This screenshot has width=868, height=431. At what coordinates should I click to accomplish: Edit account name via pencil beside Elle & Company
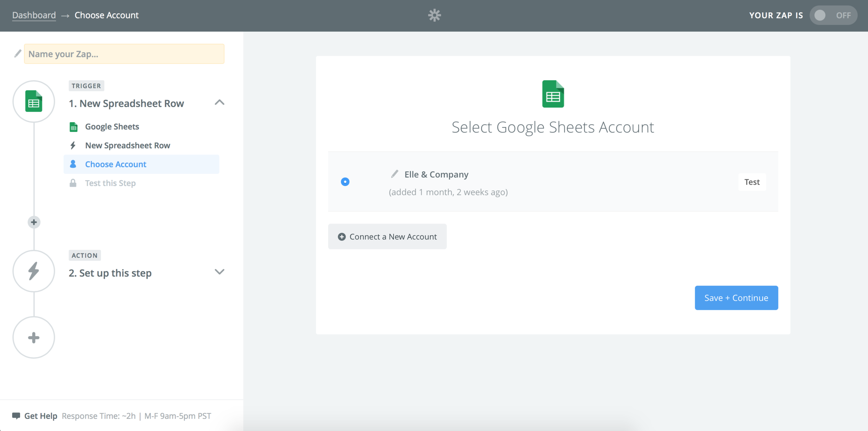[x=394, y=174]
